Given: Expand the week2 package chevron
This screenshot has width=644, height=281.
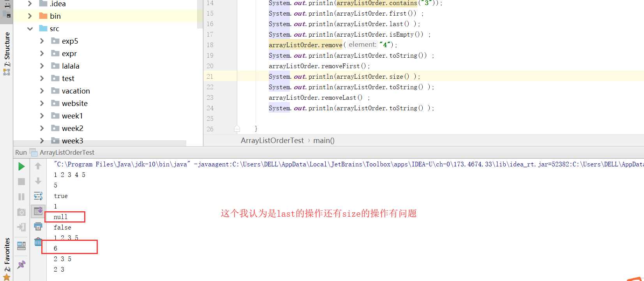Looking at the screenshot, I should click(x=42, y=128).
